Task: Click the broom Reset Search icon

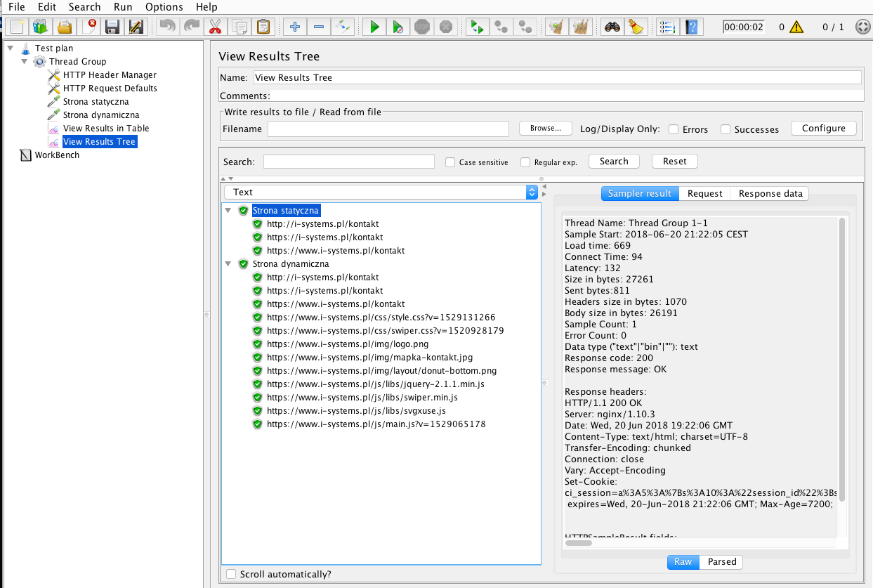Action: pos(636,27)
